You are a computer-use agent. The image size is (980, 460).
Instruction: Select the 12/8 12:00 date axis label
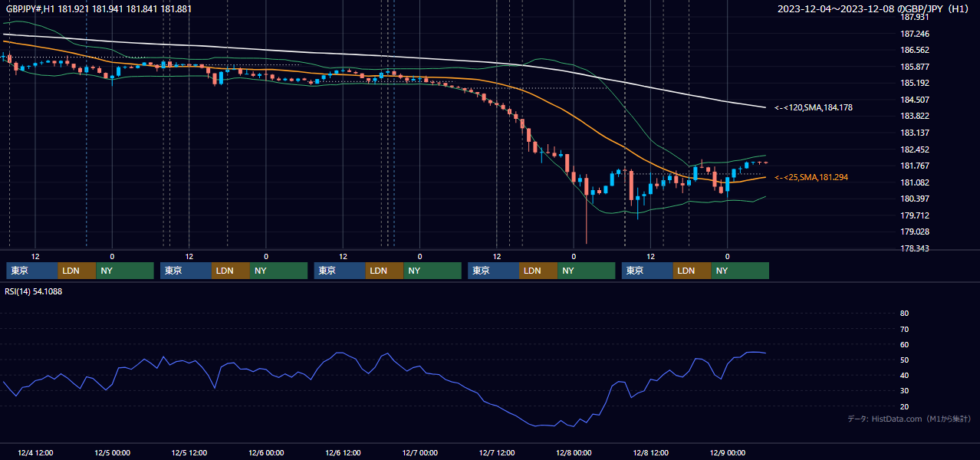tap(650, 453)
